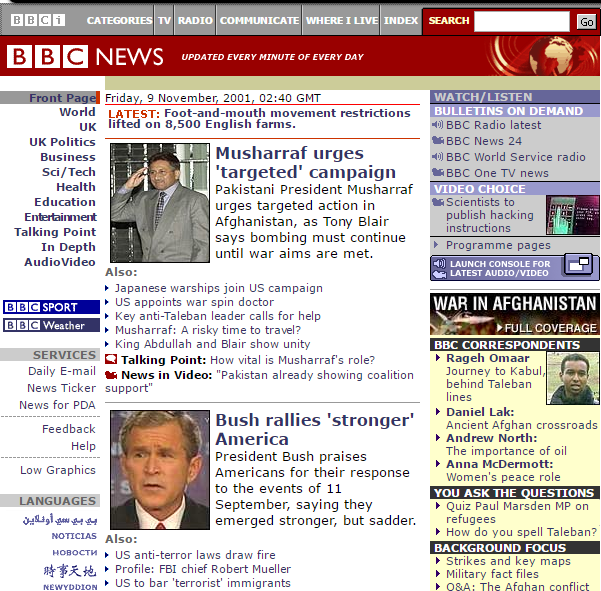Click speaker icon beside BBC World Service radio
Viewport: 601px width, 591px height.
pyautogui.click(x=437, y=157)
